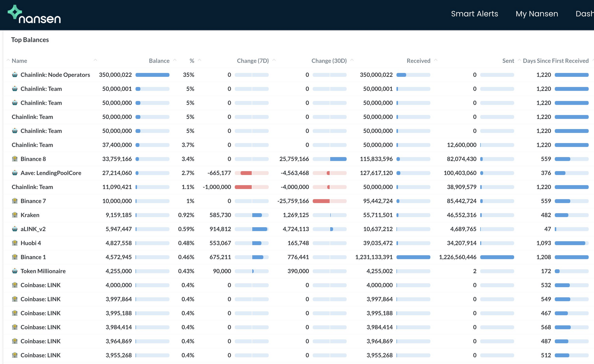This screenshot has width=594, height=364.
Task: Click the -25,759,166 thirty-day change value
Action: pos(293,201)
